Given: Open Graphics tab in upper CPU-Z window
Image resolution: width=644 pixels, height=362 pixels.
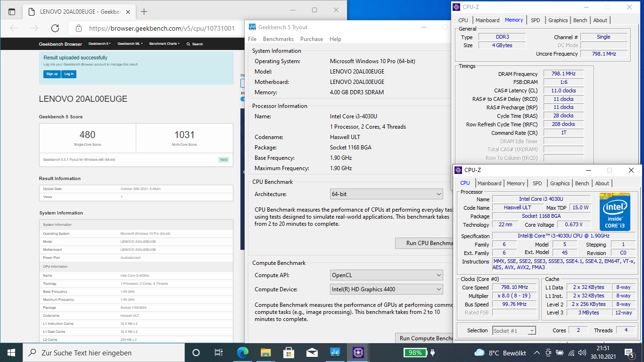Looking at the screenshot, I should pos(558,20).
